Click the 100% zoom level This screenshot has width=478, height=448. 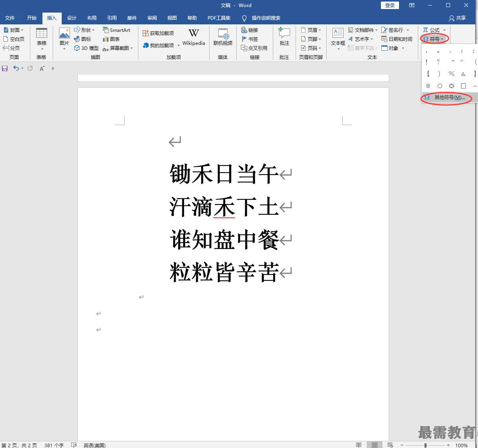461,445
